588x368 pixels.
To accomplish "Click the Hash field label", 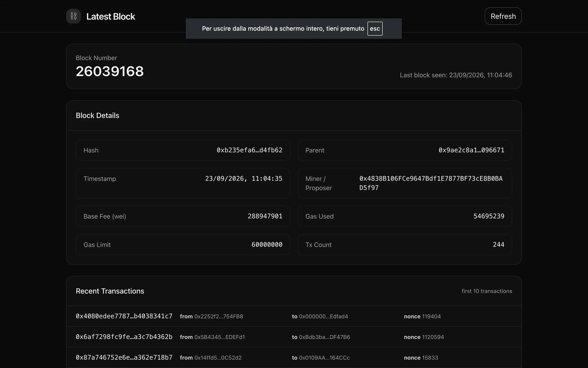I will tap(91, 150).
